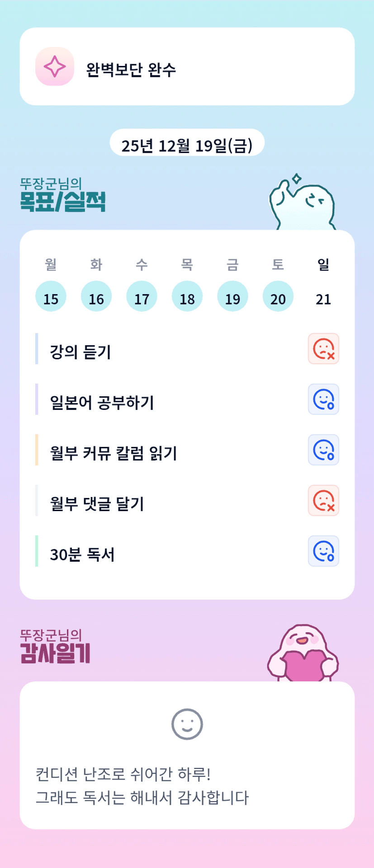This screenshot has height=868, width=374.
Task: Open the 25년 12월 19일(금) date picker
Action: point(187,145)
